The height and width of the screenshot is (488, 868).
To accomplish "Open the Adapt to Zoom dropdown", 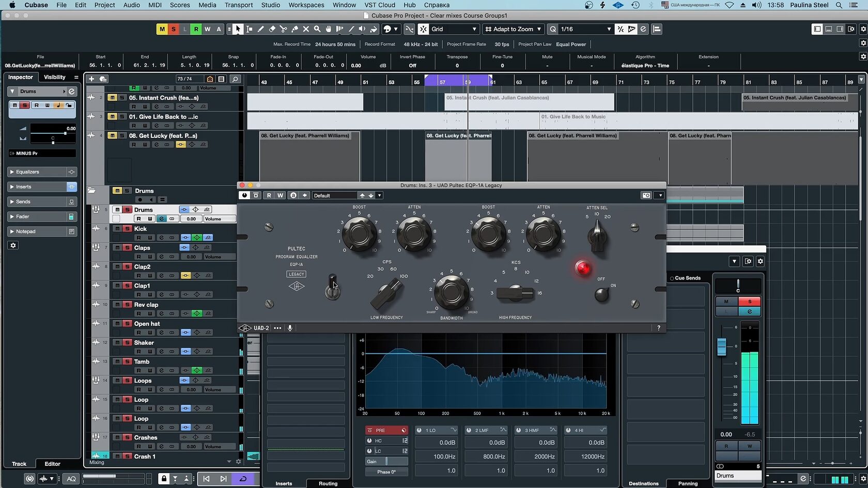I will pyautogui.click(x=513, y=29).
